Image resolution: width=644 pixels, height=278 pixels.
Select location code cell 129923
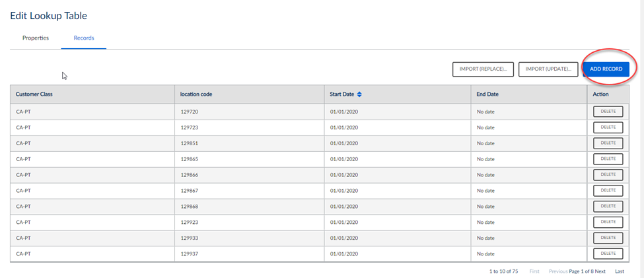[190, 223]
